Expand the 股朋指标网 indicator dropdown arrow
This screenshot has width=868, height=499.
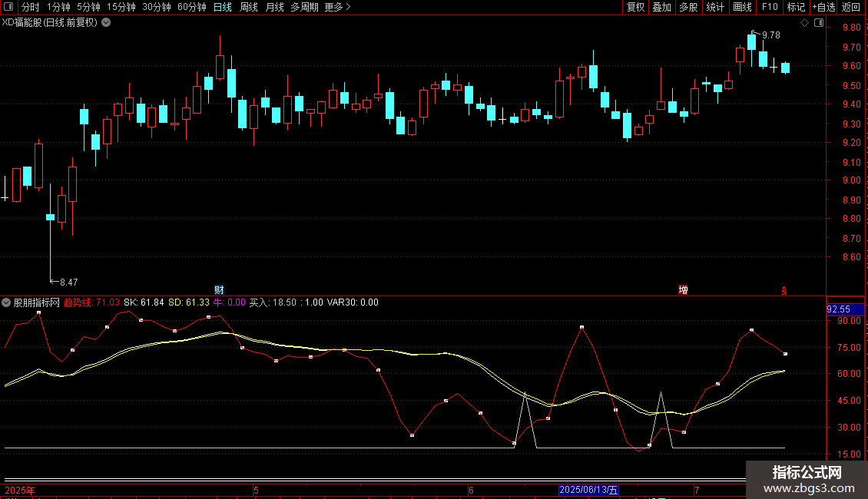(7, 302)
